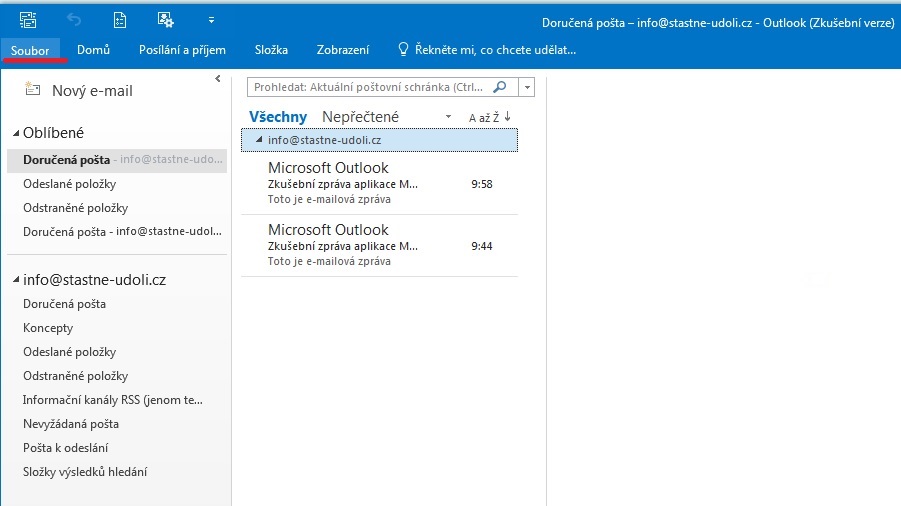Open the Microsoft Outlook message received at 9:58
The height and width of the screenshot is (506, 901).
coord(379,183)
